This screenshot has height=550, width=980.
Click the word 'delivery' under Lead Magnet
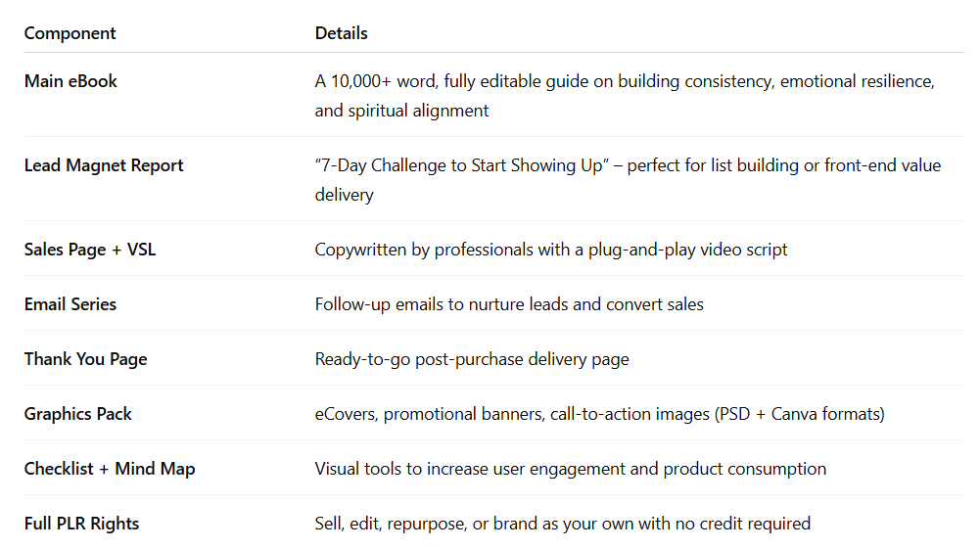pos(345,195)
